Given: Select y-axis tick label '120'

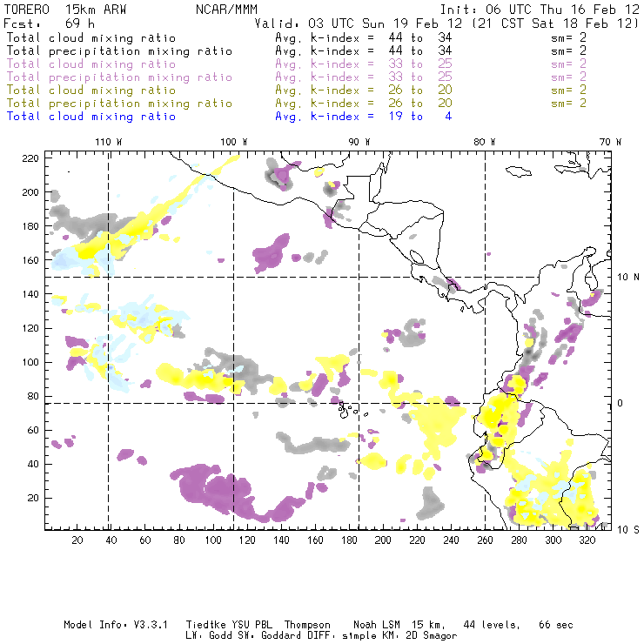Looking at the screenshot, I should [x=30, y=328].
